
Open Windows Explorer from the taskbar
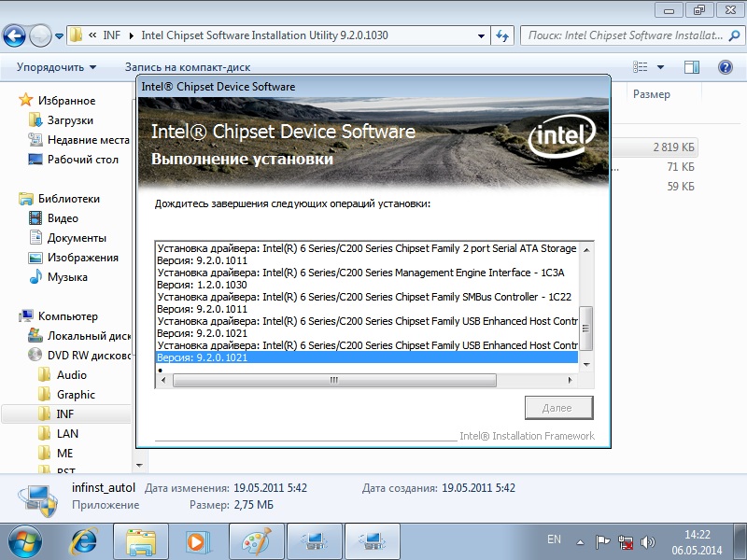tap(141, 542)
